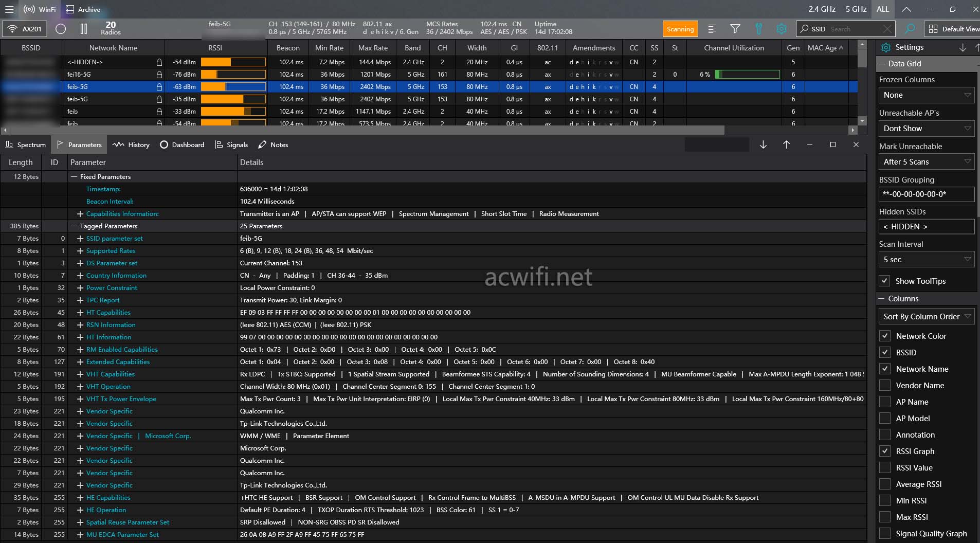980x543 pixels.
Task: Open the Spectrum tab
Action: [26, 144]
